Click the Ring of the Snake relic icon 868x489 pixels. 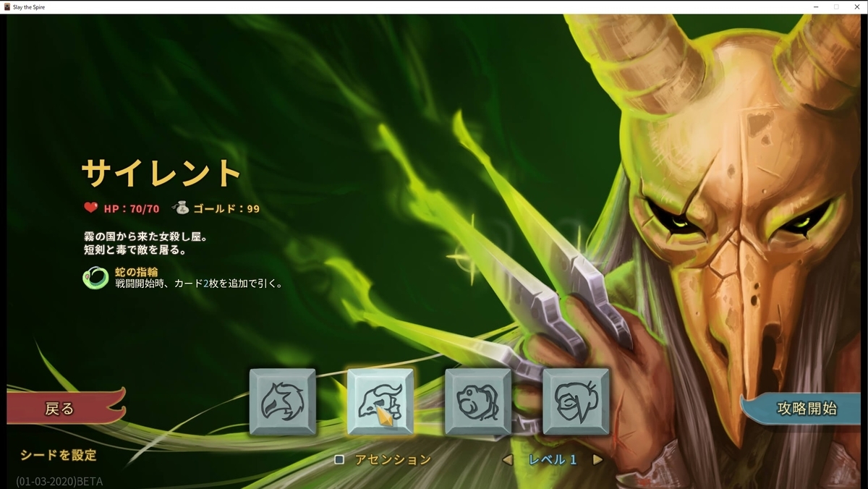pyautogui.click(x=95, y=278)
